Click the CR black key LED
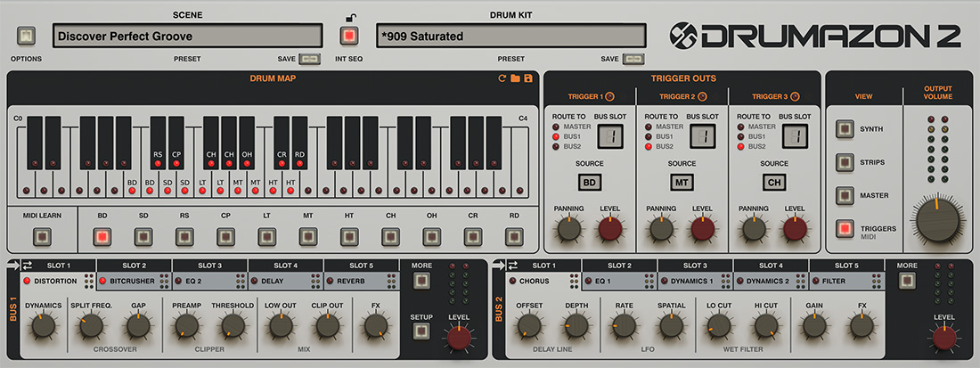Viewport: 980px width, 368px height. coord(282,163)
